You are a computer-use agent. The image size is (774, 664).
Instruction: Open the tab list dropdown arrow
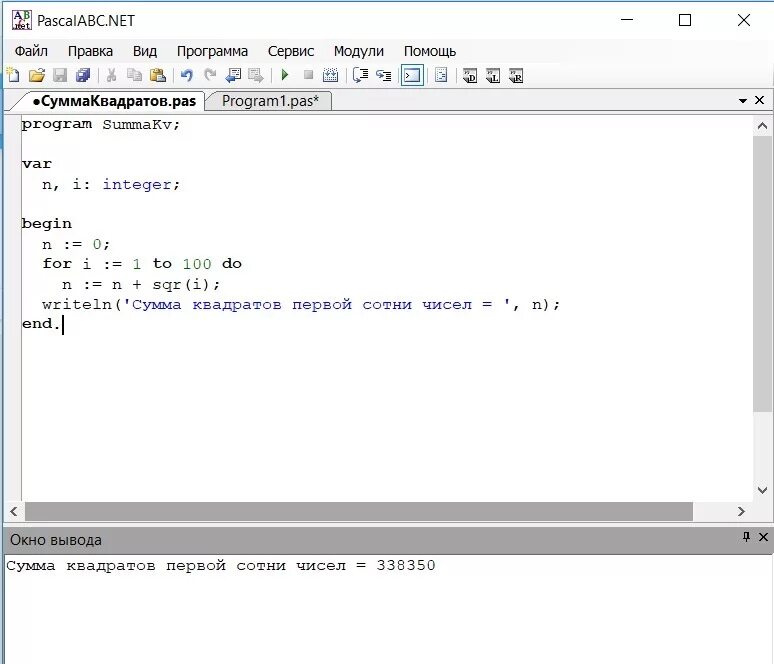coord(742,101)
